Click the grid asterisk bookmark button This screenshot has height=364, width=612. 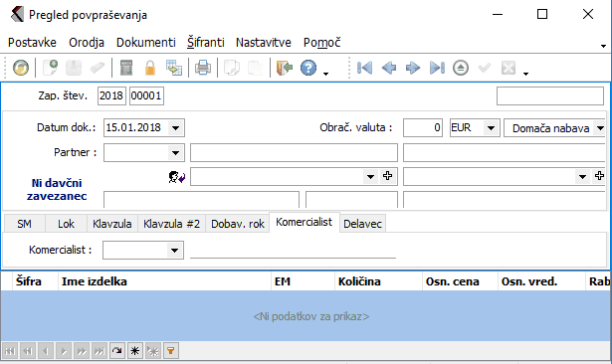point(134,351)
